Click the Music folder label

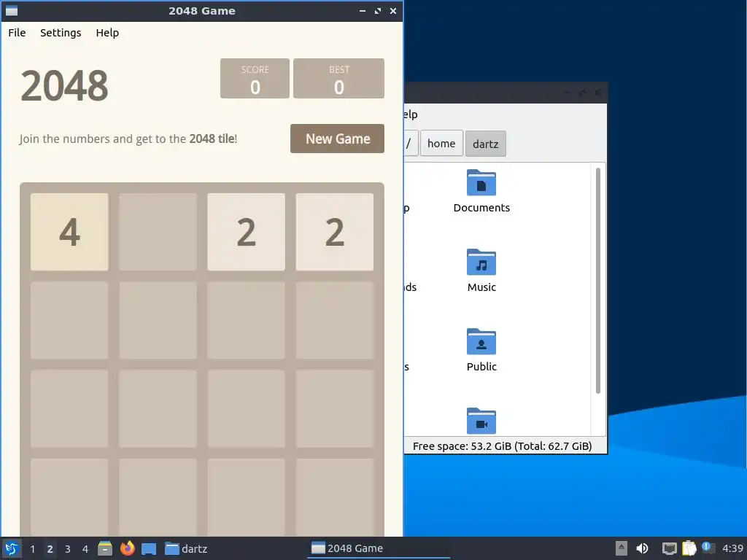[481, 287]
